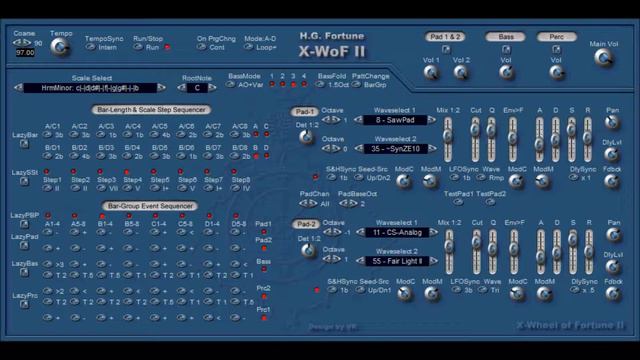Click the Pad 1 & 2 label button

[x=445, y=37]
